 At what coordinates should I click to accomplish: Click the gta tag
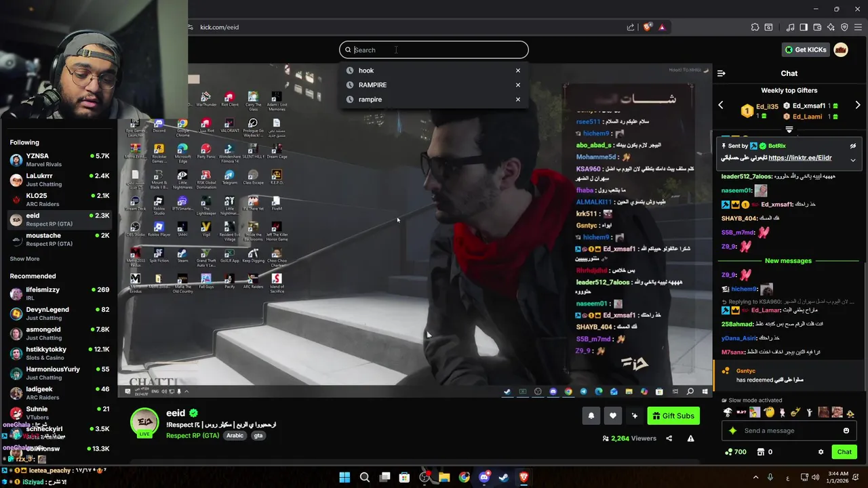pyautogui.click(x=258, y=436)
